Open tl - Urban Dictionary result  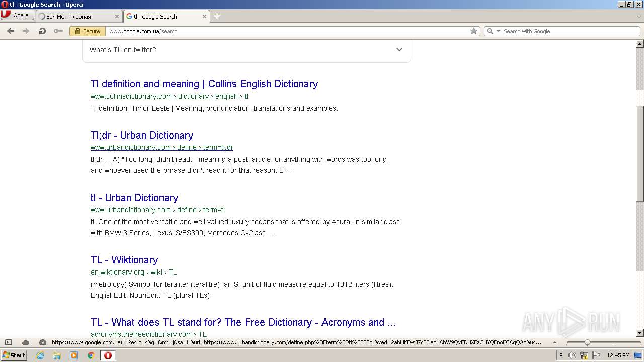pos(134,198)
